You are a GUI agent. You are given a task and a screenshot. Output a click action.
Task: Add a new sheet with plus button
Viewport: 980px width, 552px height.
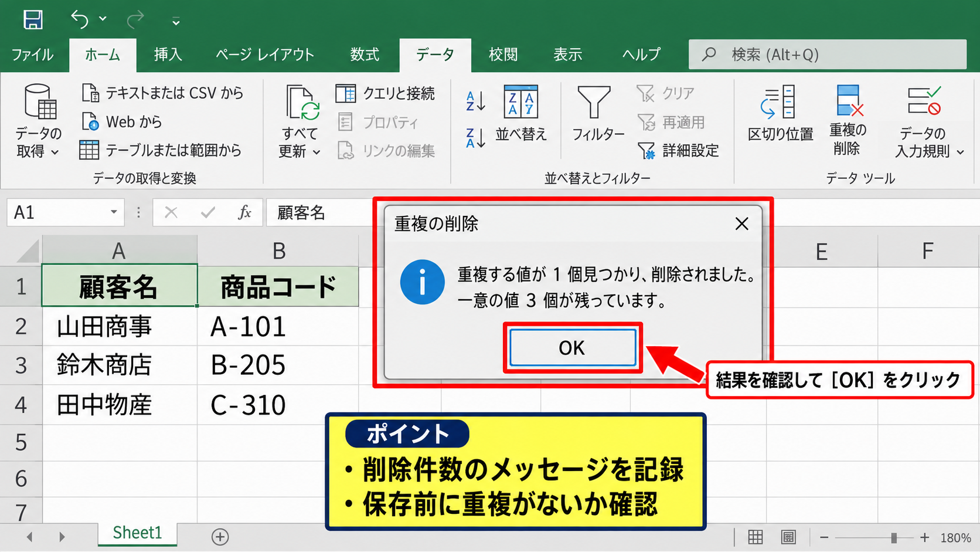point(220,537)
